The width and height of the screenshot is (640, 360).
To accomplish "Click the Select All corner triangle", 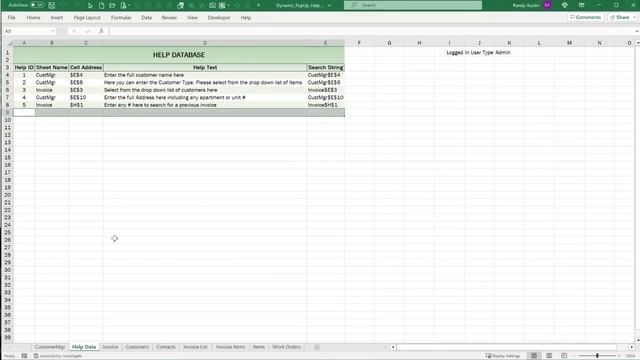I will coord(9,43).
